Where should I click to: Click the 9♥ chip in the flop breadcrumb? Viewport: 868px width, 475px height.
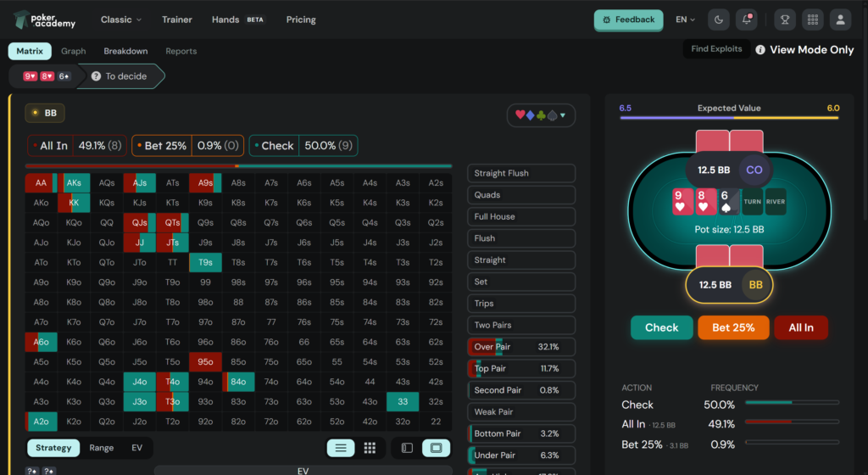[x=30, y=76]
